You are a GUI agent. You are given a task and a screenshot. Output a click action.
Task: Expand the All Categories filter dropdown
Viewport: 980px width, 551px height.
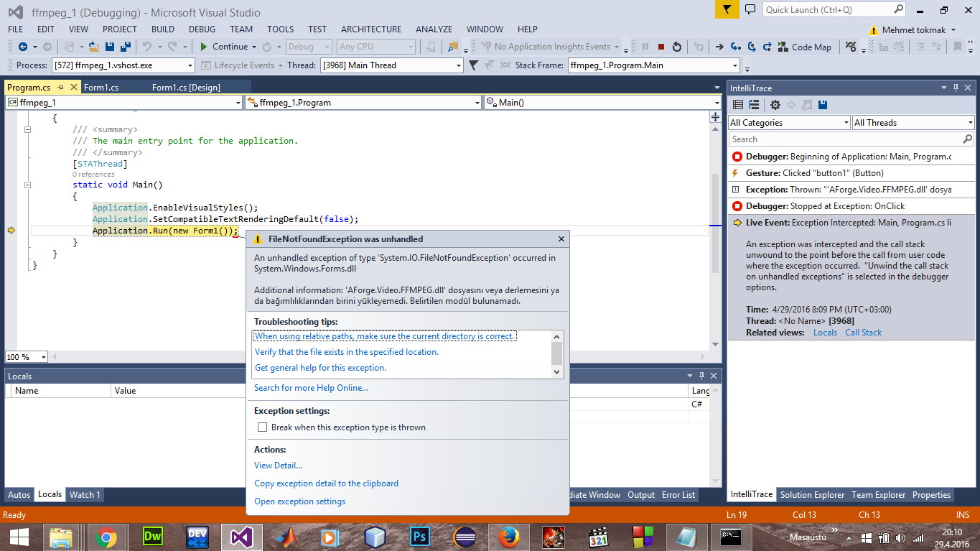tap(846, 123)
